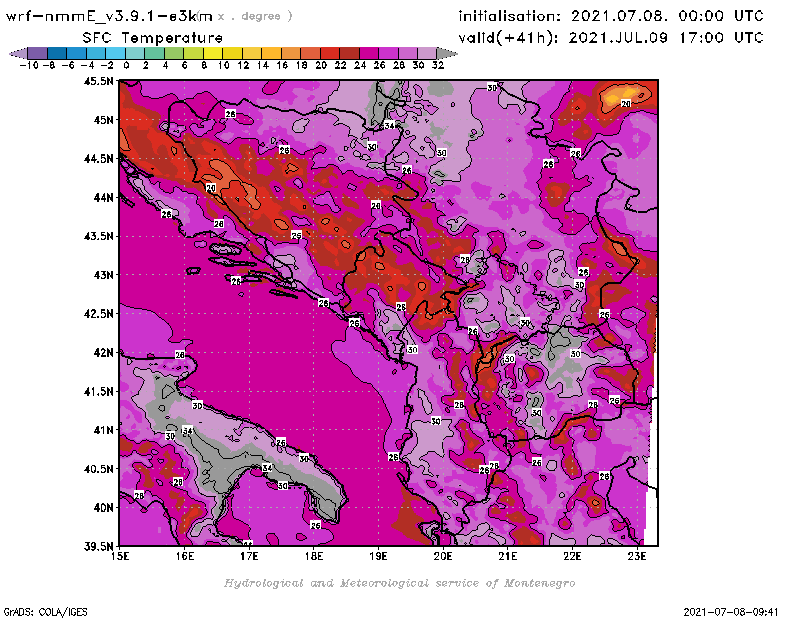800x618 pixels.
Task: Click the '15E' longitude label
Action: click(x=120, y=556)
